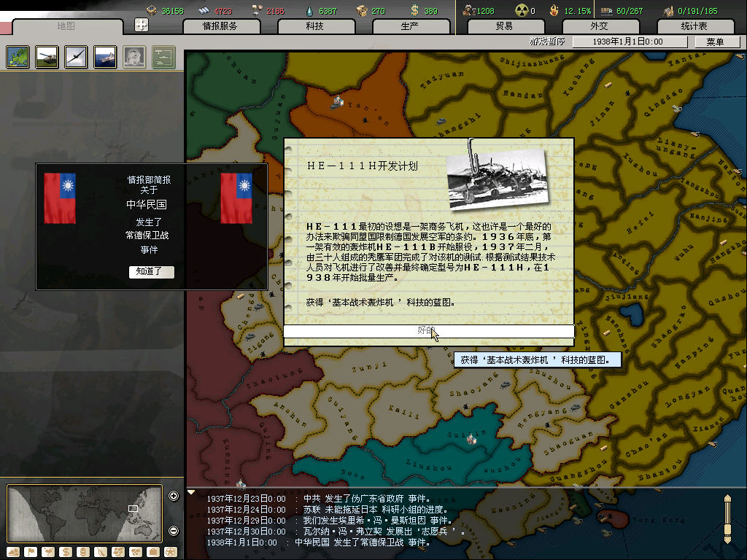Viewport: 747px width, 560px height.
Task: Select the air units plane icon
Action: click(x=76, y=57)
